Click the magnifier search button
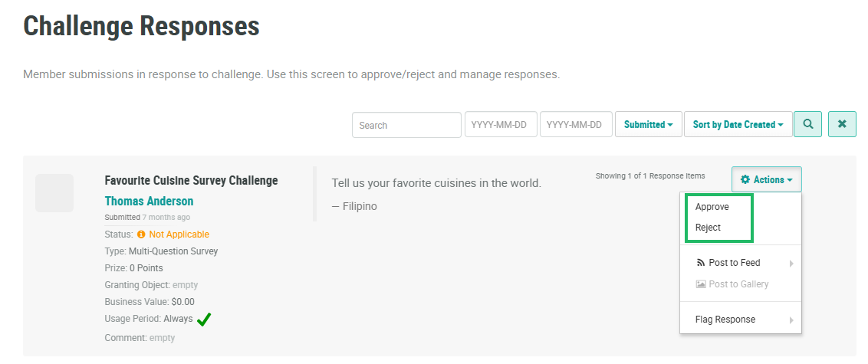Image resolution: width=868 pixels, height=364 pixels. click(x=807, y=124)
